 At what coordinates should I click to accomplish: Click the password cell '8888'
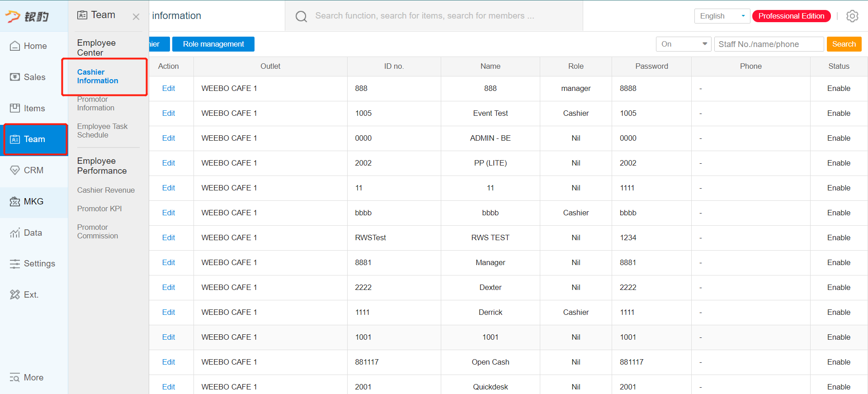click(x=628, y=88)
